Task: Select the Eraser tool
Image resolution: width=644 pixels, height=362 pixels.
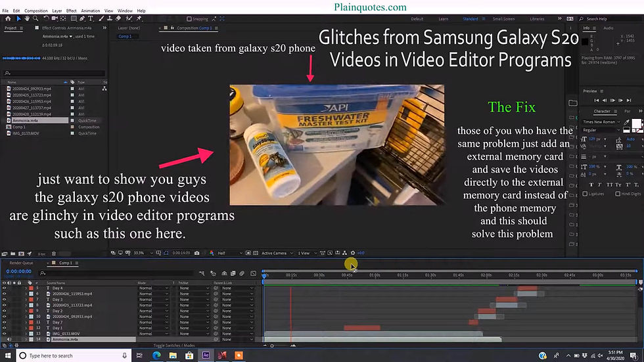Action: tap(118, 18)
